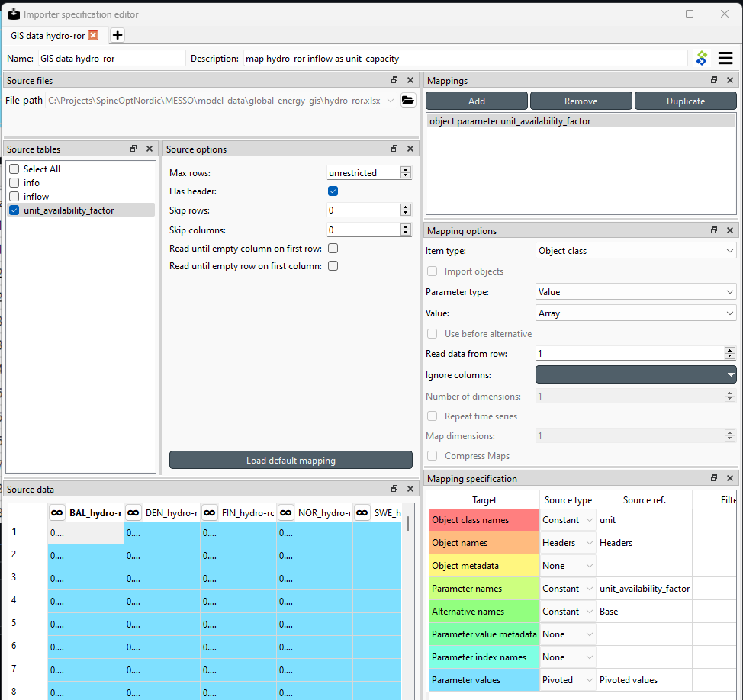Image resolution: width=743 pixels, height=700 pixels.
Task: Open the Source type dropdown for Object names
Action: tap(568, 542)
